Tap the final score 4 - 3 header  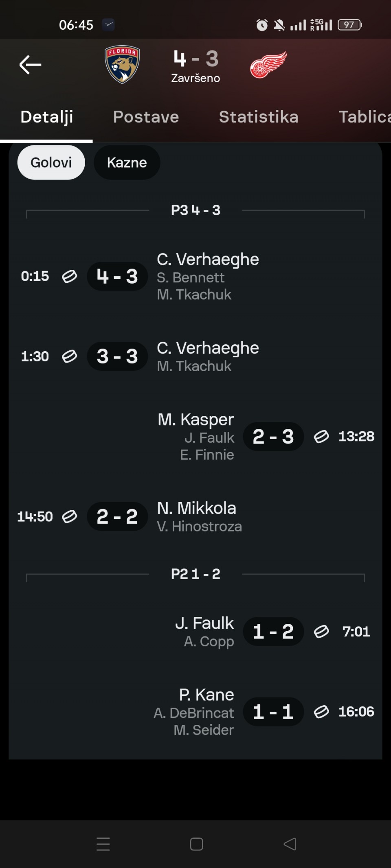[x=195, y=59]
